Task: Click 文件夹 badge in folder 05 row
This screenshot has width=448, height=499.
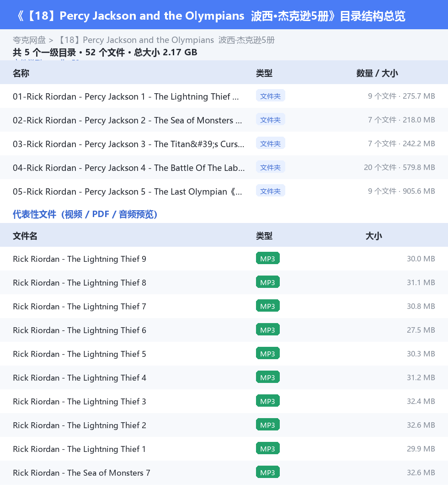Action: click(x=270, y=191)
